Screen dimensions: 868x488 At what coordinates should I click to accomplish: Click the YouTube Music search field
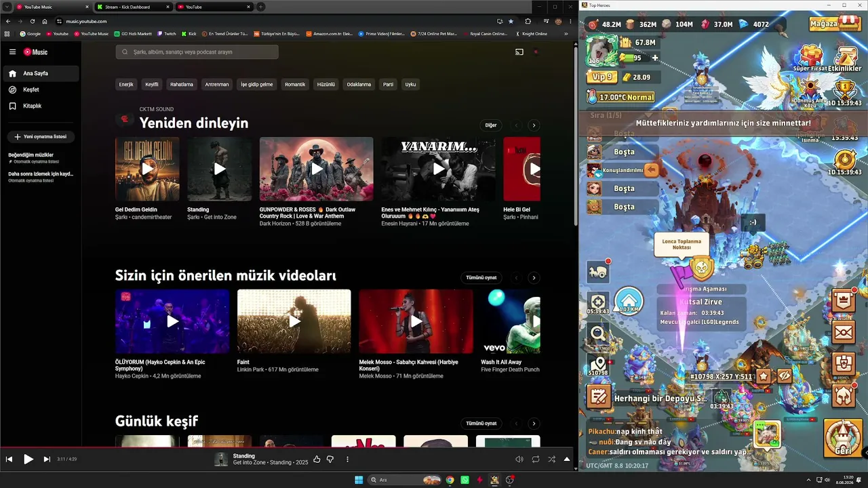pyautogui.click(x=197, y=52)
